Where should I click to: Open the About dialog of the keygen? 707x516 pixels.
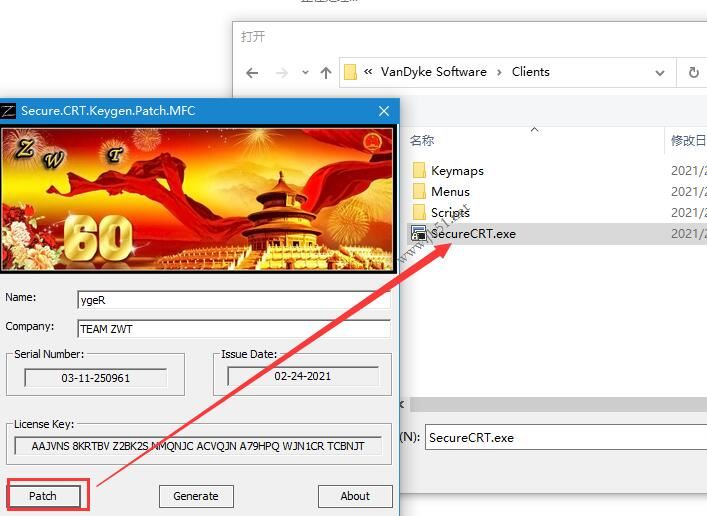pos(355,496)
